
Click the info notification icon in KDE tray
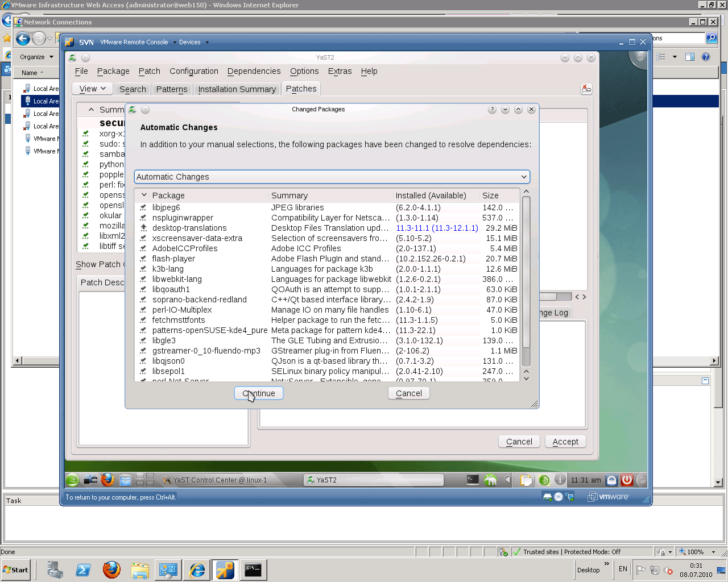point(560,480)
